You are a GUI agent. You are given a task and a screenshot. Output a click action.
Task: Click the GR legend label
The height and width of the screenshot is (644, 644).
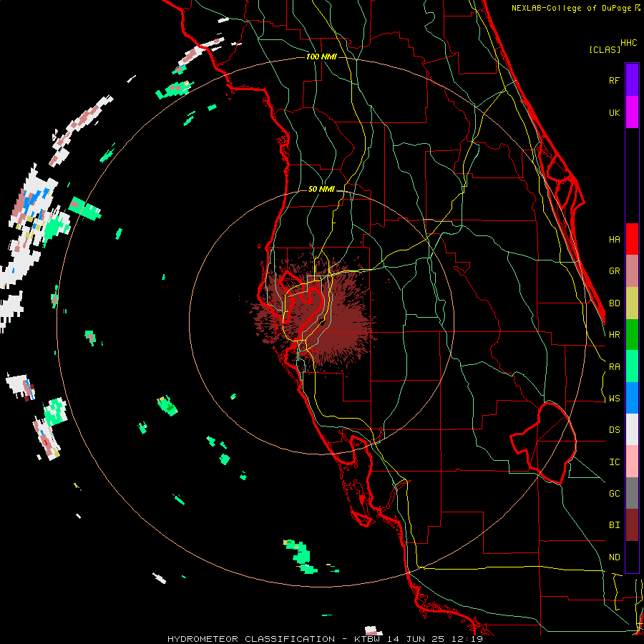pos(614,271)
